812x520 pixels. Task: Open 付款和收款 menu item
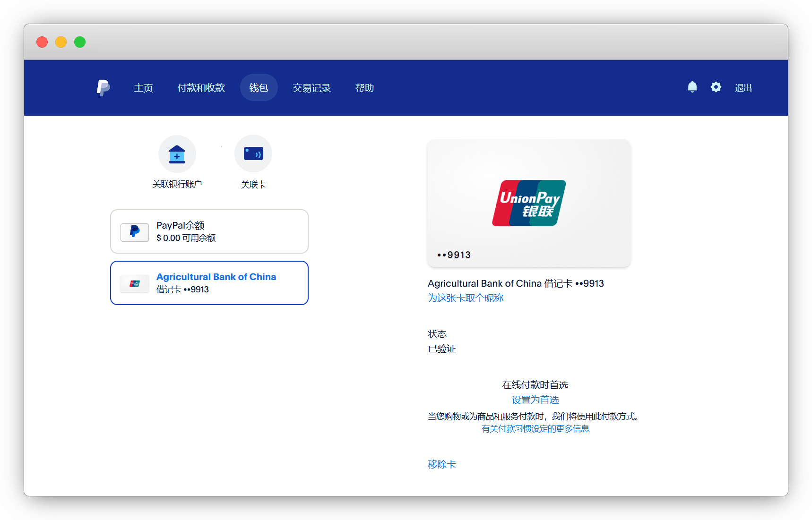[201, 88]
